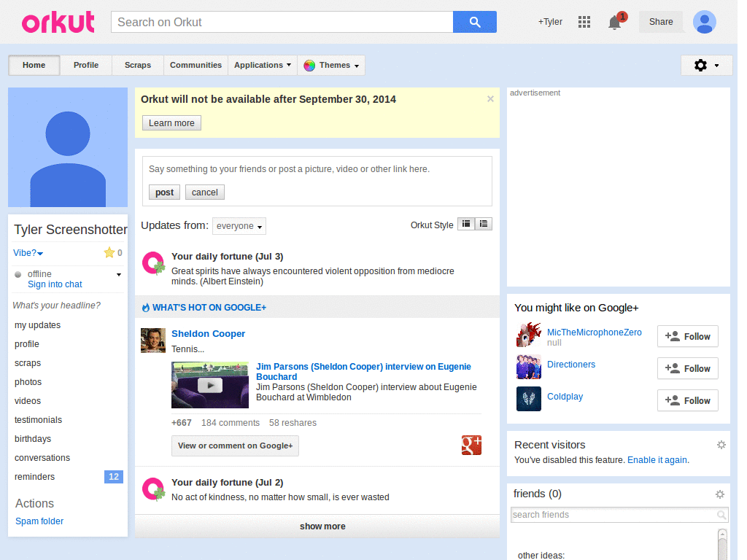The width and height of the screenshot is (747, 560).
Task: Click the Themes color wheel icon
Action: pyautogui.click(x=309, y=65)
